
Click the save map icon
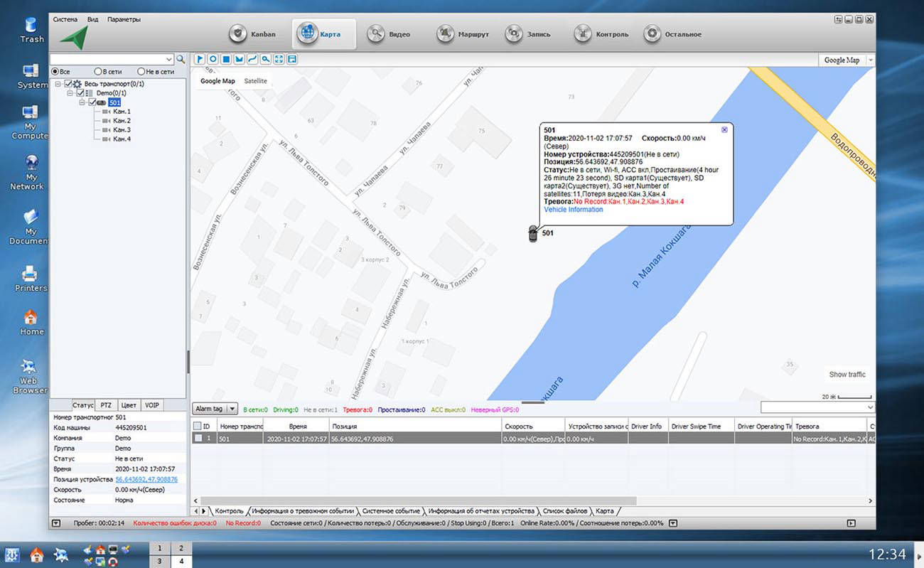click(x=291, y=59)
